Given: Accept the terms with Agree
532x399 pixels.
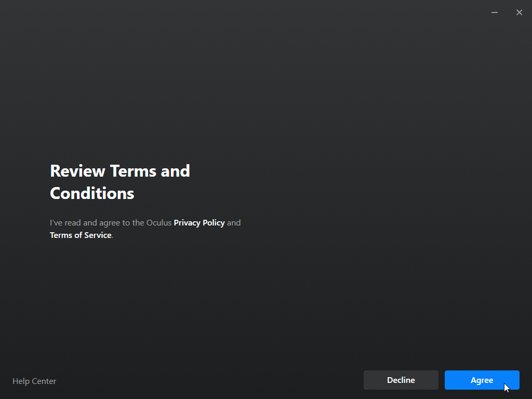Looking at the screenshot, I should tap(482, 380).
